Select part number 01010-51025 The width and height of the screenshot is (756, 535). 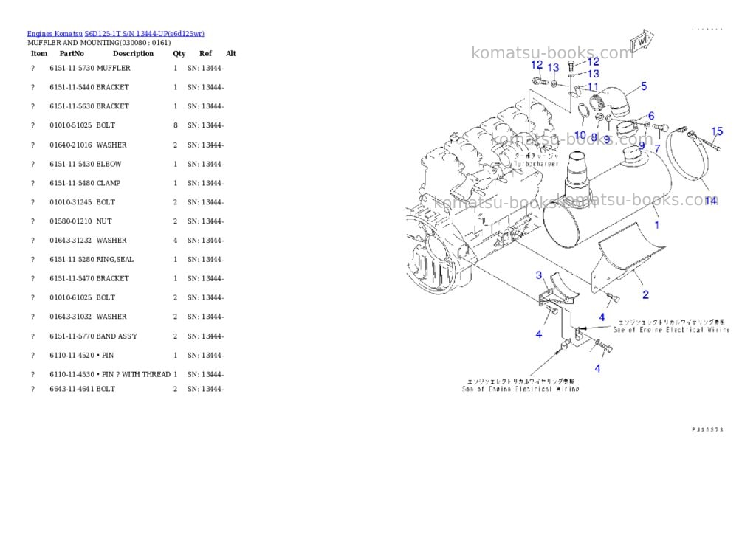coord(70,125)
